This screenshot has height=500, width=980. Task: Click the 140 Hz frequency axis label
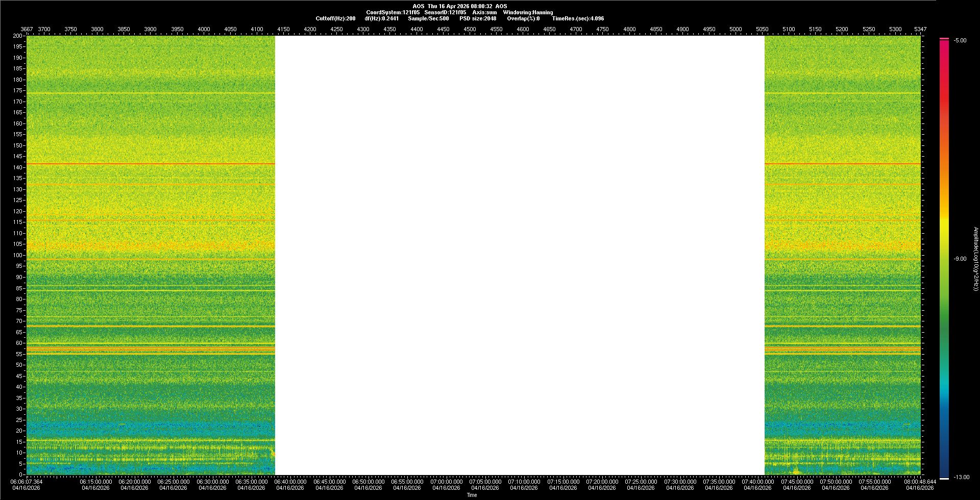pyautogui.click(x=18, y=167)
